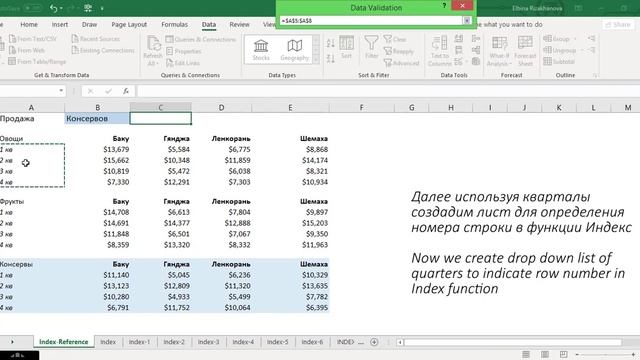Click Properties in Queries group
This screenshot has width=640, height=360.
[184, 51]
